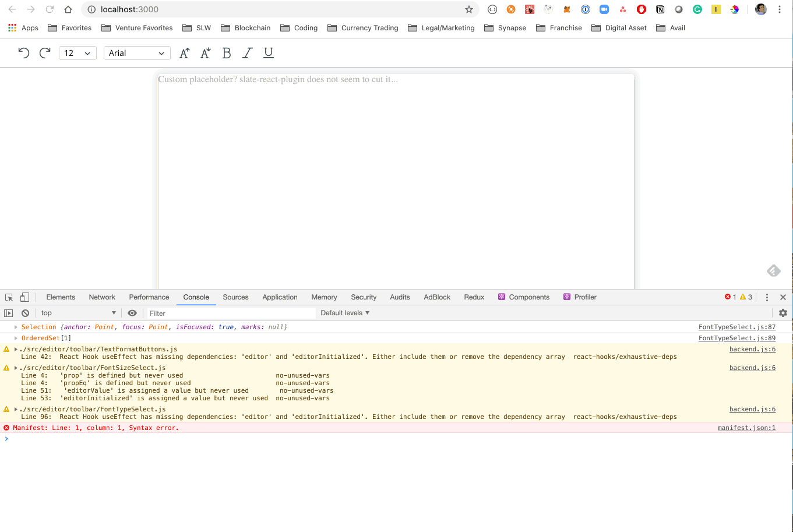
Task: Open console settings gear icon
Action: [x=783, y=313]
